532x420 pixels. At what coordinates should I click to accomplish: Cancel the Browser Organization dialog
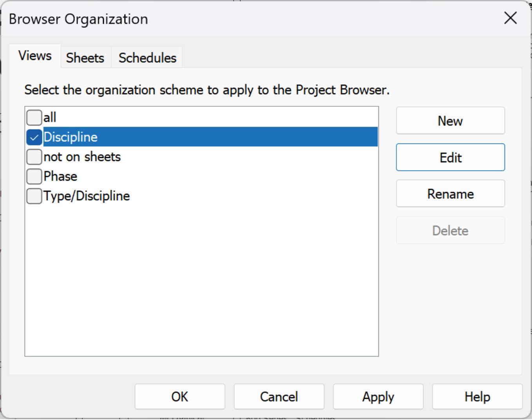279,396
